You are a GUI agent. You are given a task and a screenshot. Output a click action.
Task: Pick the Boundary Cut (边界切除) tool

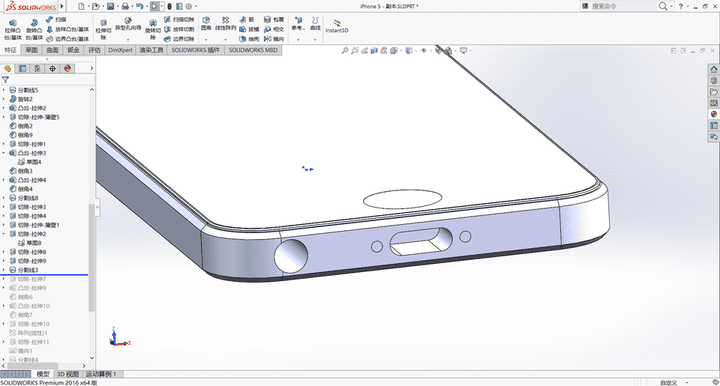(179, 39)
